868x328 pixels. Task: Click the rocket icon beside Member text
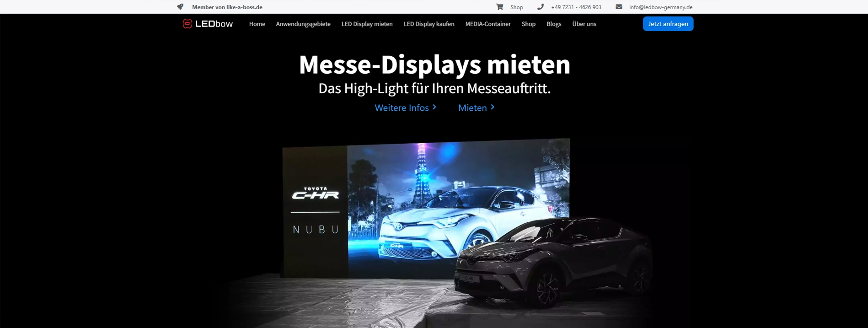(180, 7)
